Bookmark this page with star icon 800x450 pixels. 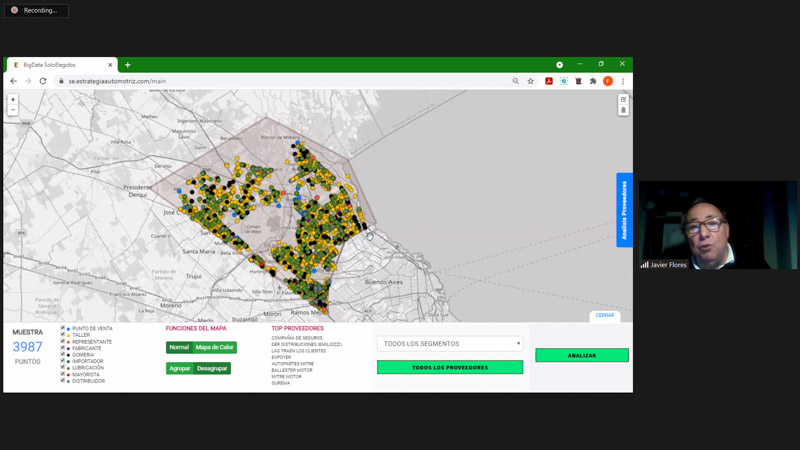(531, 81)
